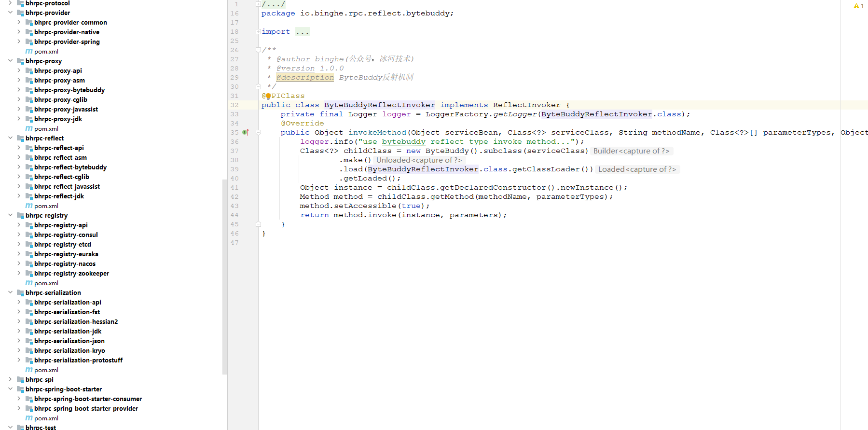Click the project tree vertical scrollbar
The image size is (868, 430).
pos(224,276)
